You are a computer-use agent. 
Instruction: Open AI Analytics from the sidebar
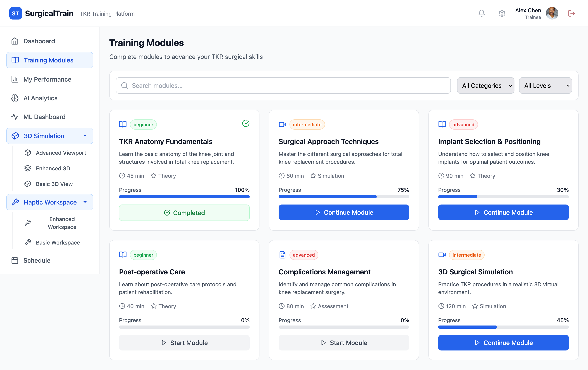click(41, 98)
